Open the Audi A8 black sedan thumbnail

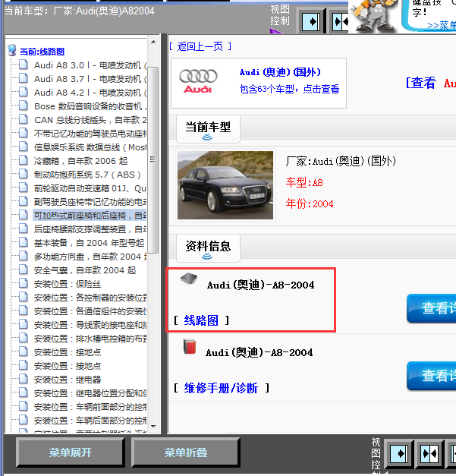pyautogui.click(x=225, y=185)
